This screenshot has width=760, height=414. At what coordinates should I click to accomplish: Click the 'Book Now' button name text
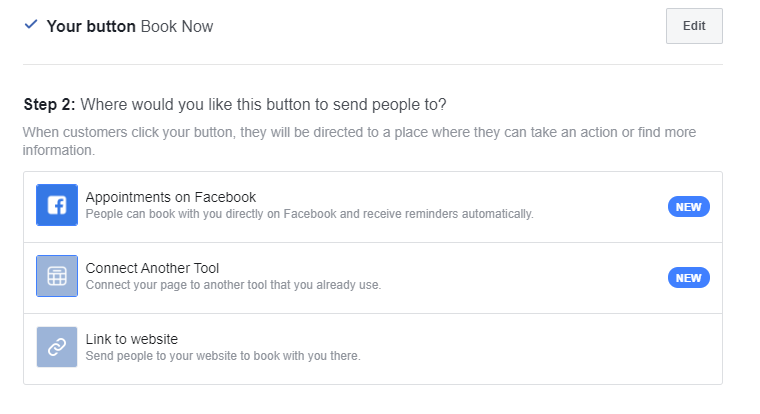click(x=177, y=26)
